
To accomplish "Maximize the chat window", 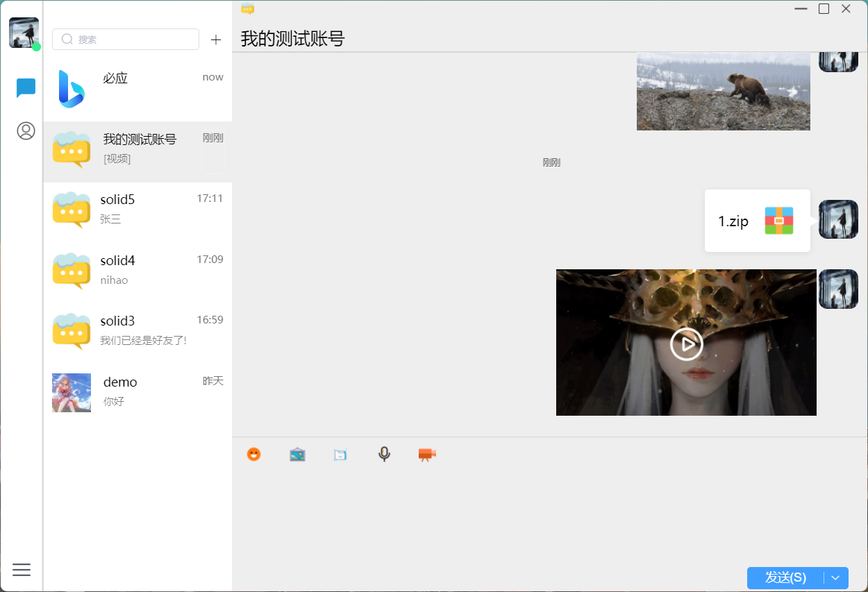I will click(x=824, y=8).
